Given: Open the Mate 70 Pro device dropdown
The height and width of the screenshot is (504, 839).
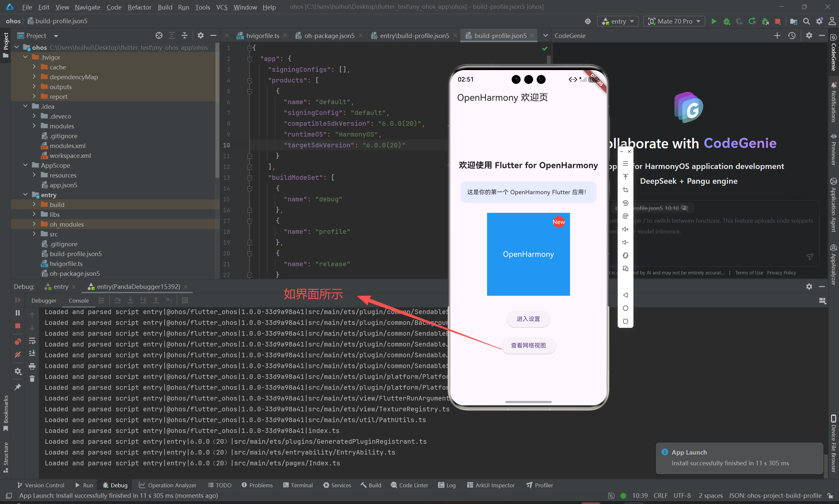Looking at the screenshot, I should tap(674, 21).
